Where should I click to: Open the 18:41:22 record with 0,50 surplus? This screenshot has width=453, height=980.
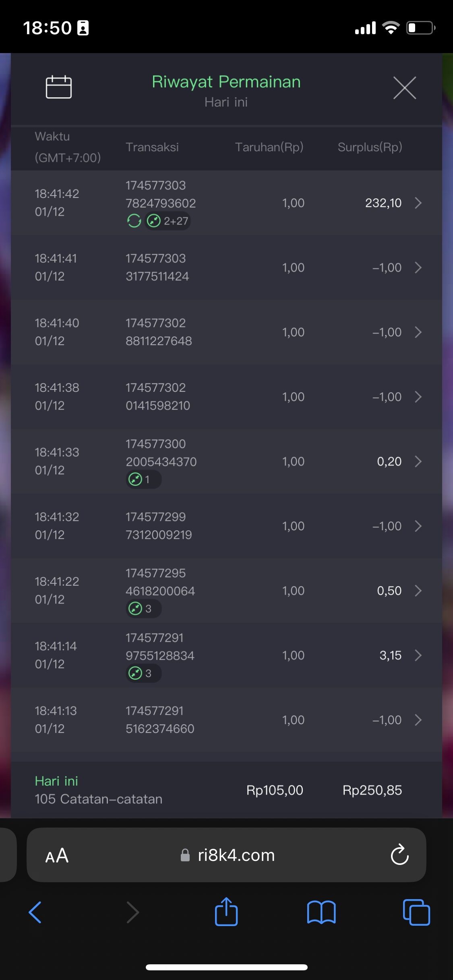[x=418, y=591]
